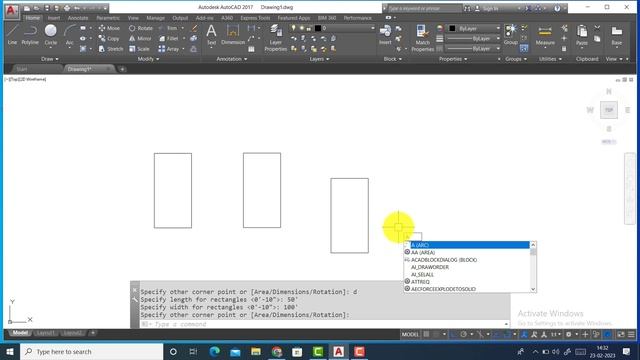This screenshot has width=640, height=360.
Task: Switch to the Start file tab
Action: tap(22, 69)
